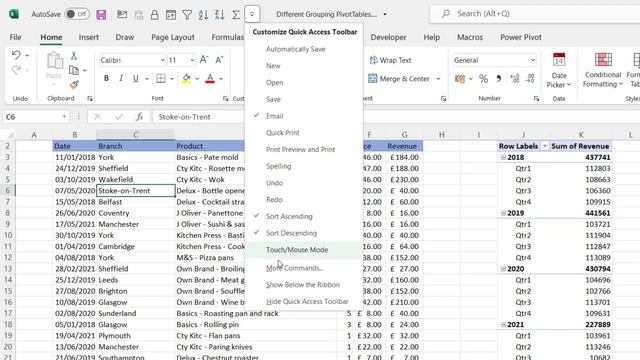Click Wrap Text button

[x=390, y=60]
